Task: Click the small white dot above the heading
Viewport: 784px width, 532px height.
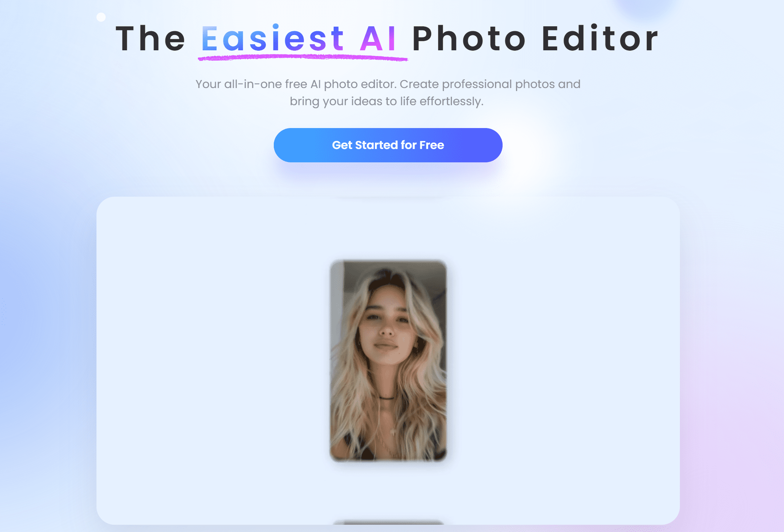Action: coord(101,17)
